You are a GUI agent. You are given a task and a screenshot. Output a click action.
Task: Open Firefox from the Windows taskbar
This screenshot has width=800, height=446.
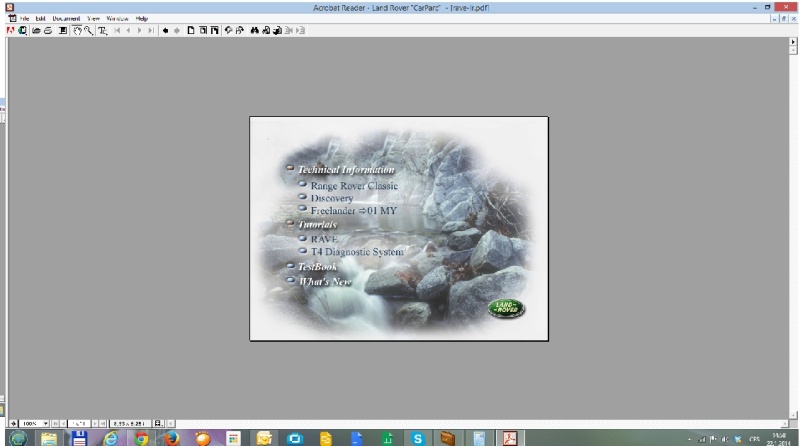[171, 438]
